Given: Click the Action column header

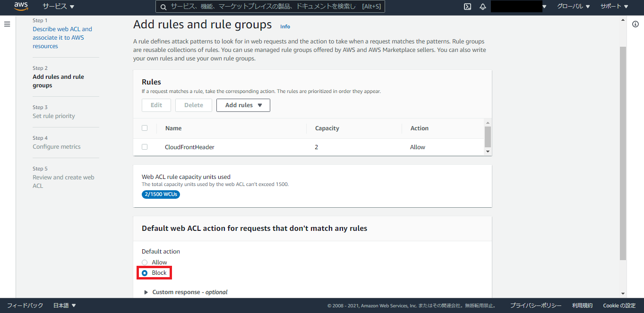Looking at the screenshot, I should click(x=420, y=128).
